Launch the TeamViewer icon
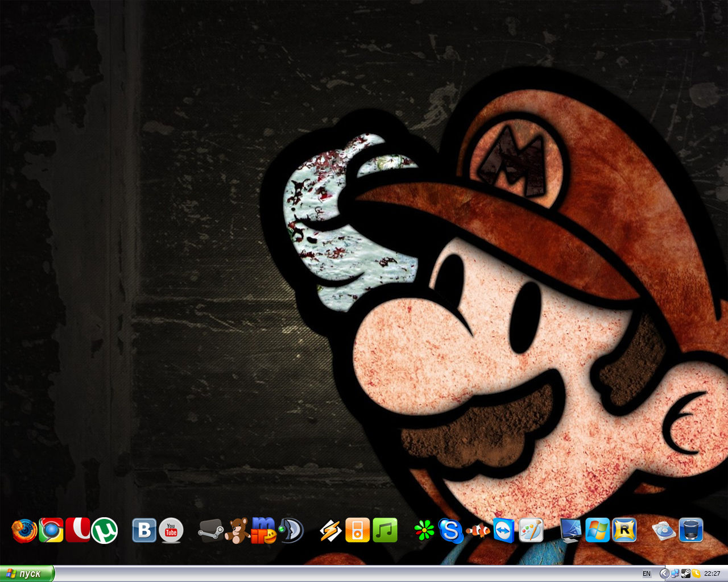Screen dimensions: 728x582 tap(504, 531)
